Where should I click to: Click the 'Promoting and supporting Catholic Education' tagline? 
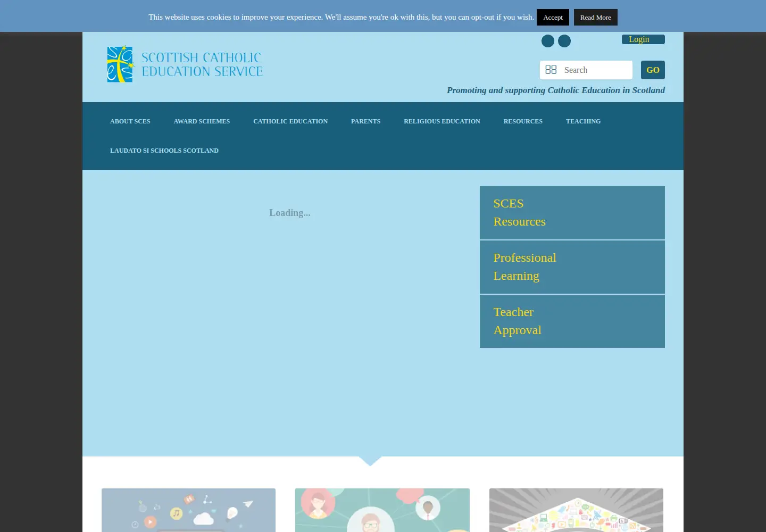pos(556,90)
